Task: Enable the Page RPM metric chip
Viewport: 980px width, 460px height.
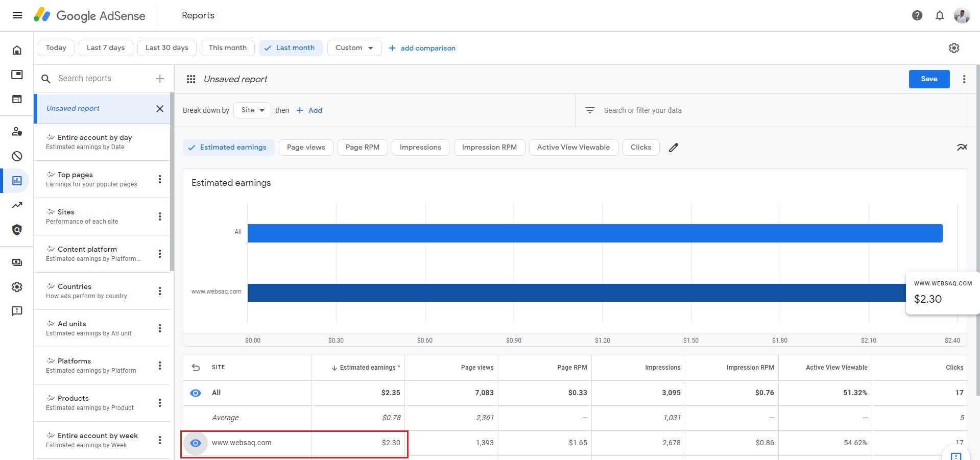Action: tap(363, 148)
